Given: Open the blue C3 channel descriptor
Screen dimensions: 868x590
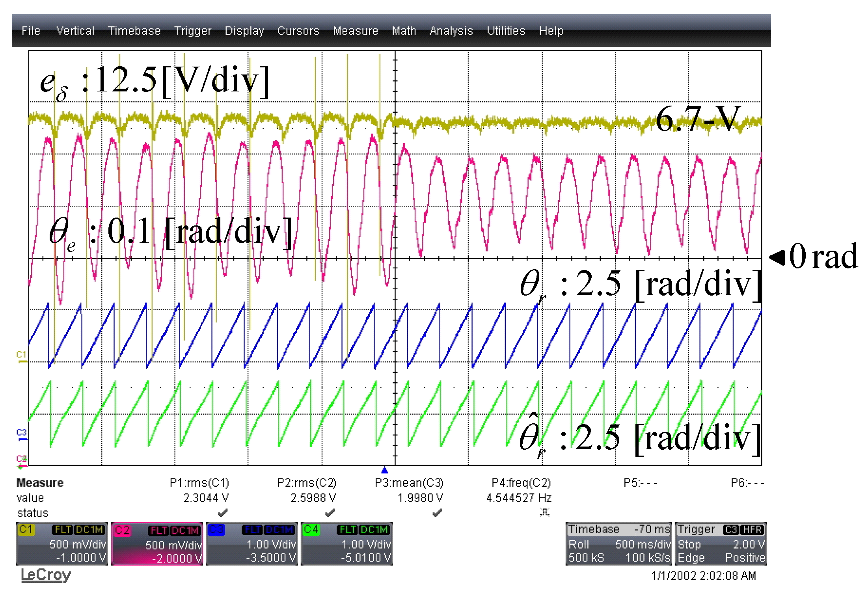Looking at the screenshot, I should click(x=251, y=543).
